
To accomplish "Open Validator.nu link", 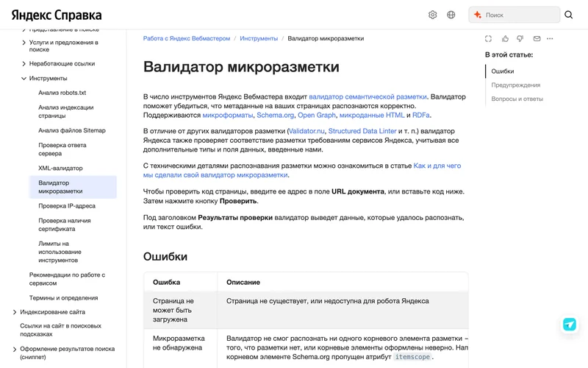I will coord(306,131).
